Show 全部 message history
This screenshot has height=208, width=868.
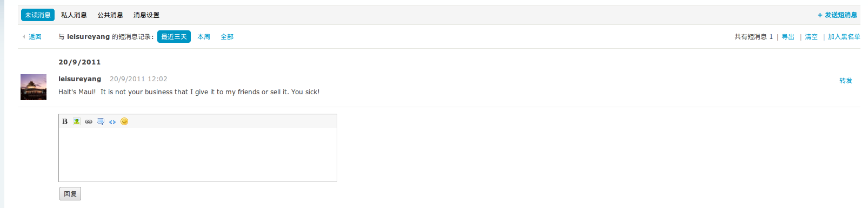pos(227,37)
